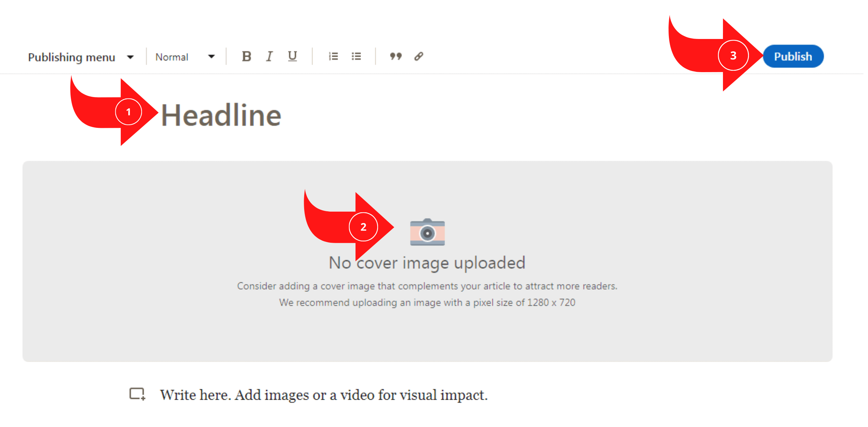Toggle underline formatting
The height and width of the screenshot is (427, 868).
(292, 56)
